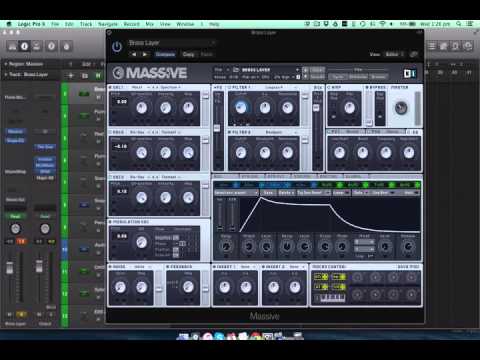Open the Library in the Logic toolbar

point(12,46)
